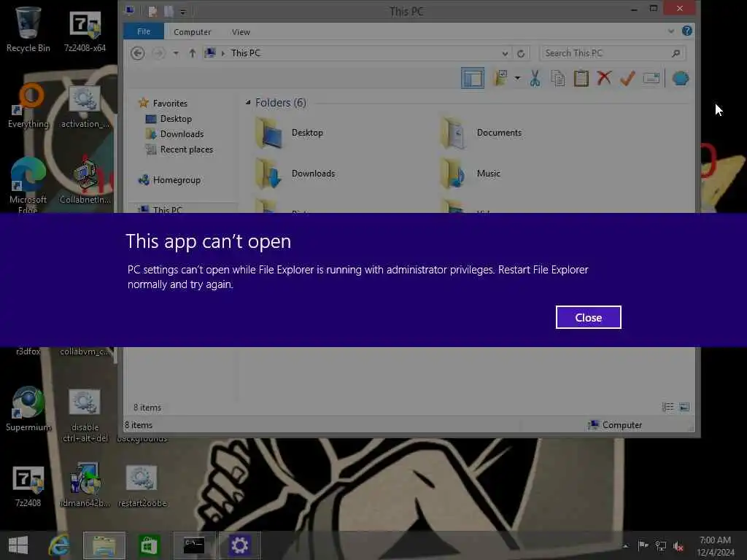Image resolution: width=747 pixels, height=560 pixels.
Task: Open the Recycle Bin desktop icon
Action: point(28,29)
